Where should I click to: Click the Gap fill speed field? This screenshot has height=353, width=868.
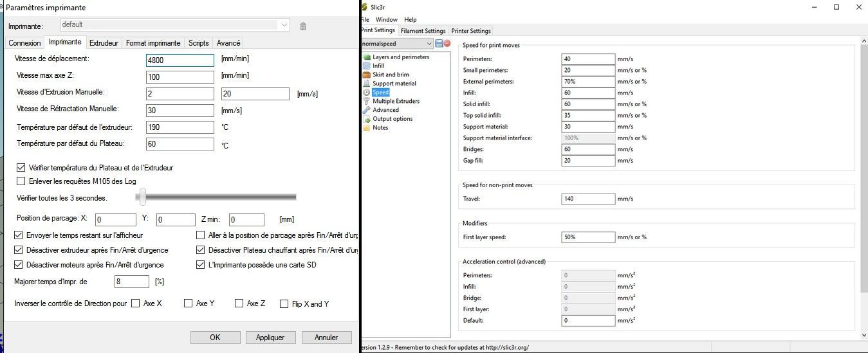tap(588, 160)
